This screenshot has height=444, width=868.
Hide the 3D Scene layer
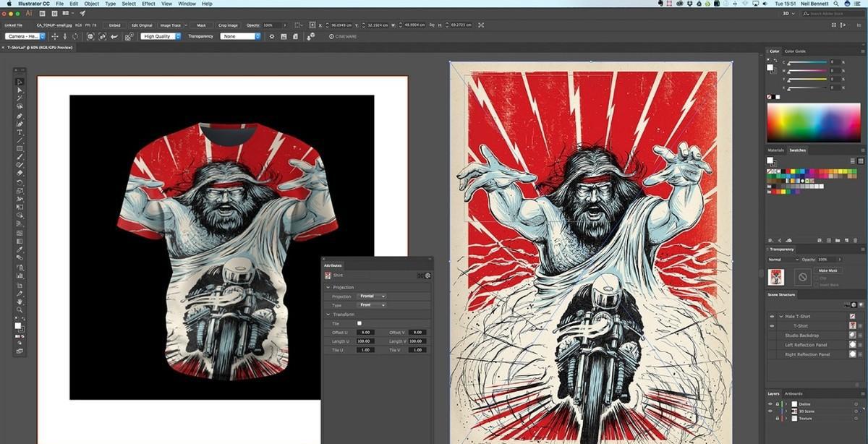click(770, 411)
